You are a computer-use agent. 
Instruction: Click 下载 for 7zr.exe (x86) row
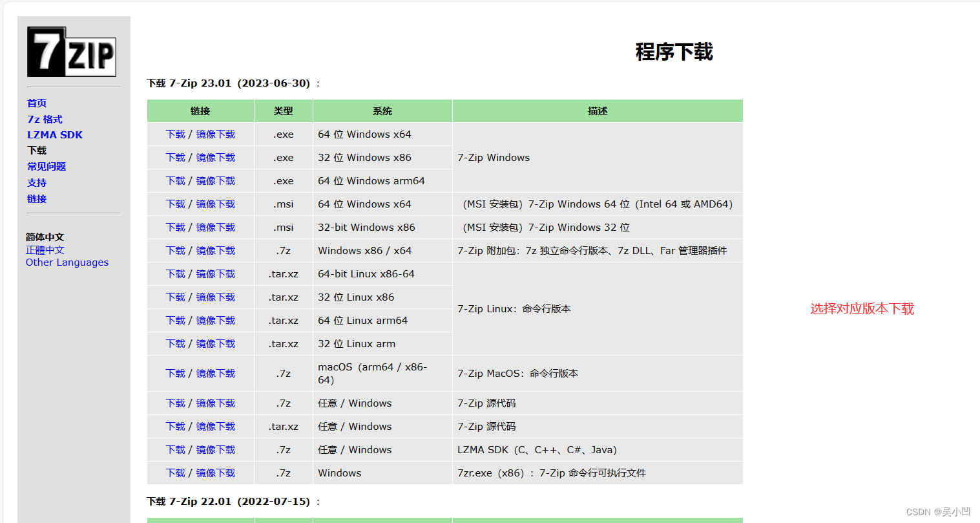coord(175,473)
